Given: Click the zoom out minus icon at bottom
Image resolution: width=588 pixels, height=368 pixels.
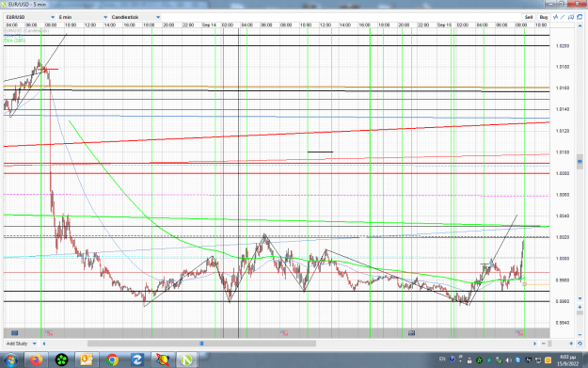Looking at the screenshot, I should 544,344.
